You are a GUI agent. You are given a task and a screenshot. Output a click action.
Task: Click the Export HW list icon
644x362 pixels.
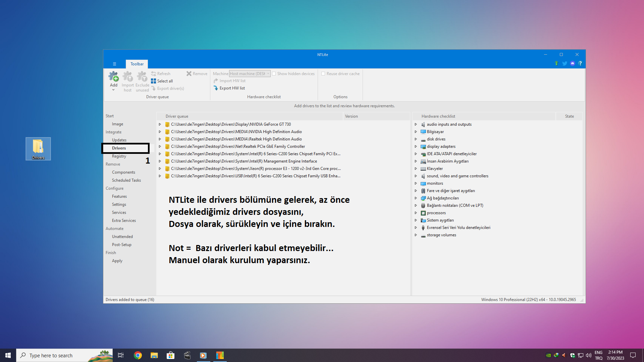pyautogui.click(x=216, y=88)
